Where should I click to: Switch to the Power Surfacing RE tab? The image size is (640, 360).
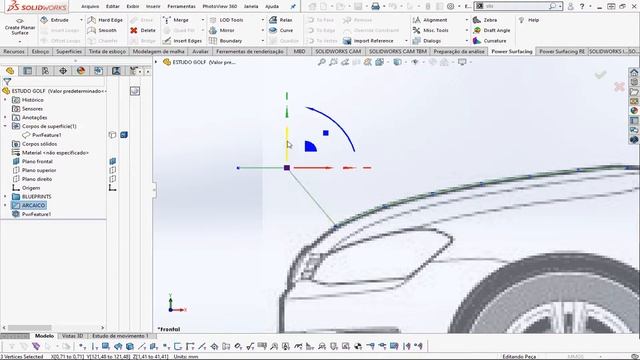(562, 51)
